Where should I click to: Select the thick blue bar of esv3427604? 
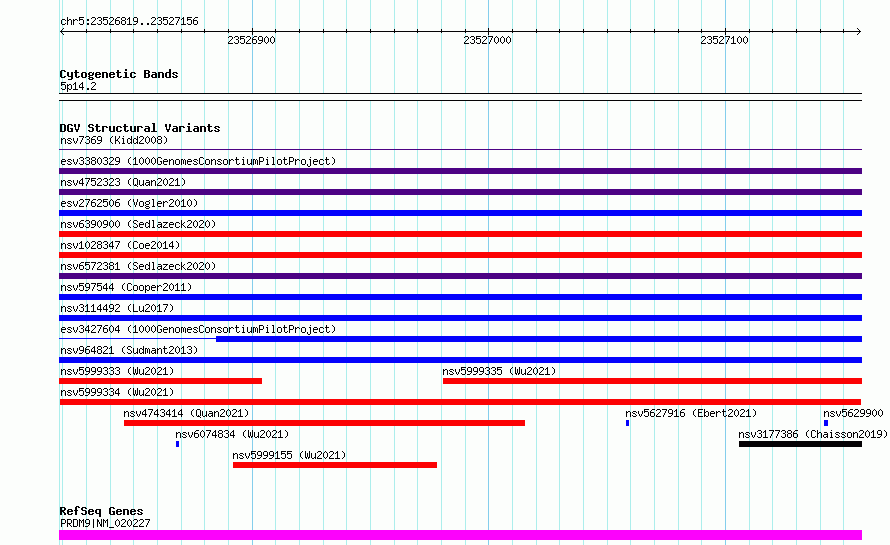pos(539,339)
